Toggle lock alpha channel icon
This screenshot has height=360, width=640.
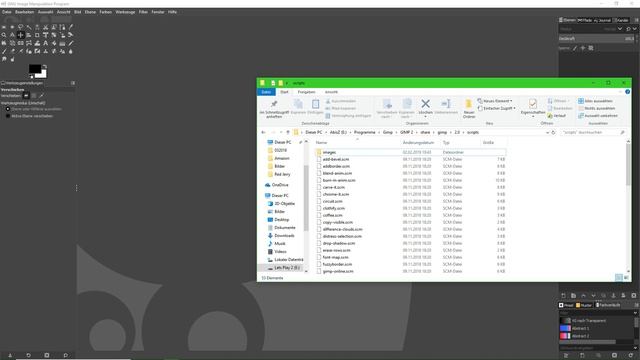tap(591, 48)
